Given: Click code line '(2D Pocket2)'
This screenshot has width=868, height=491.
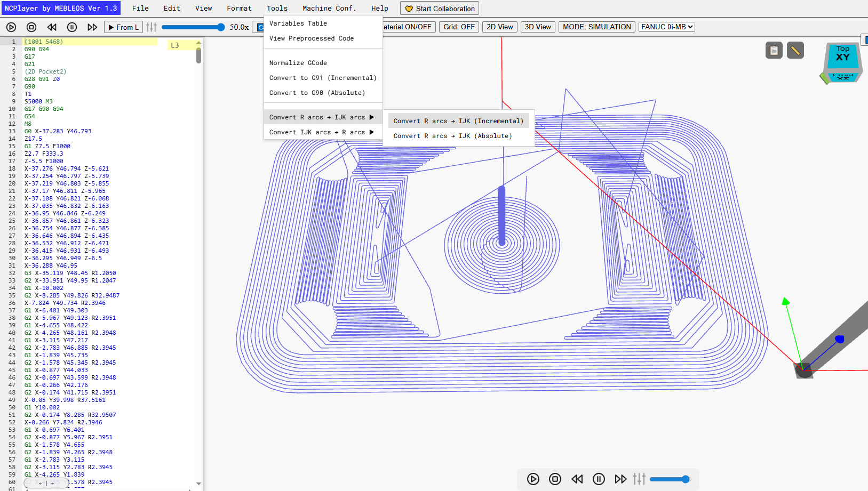Looking at the screenshot, I should point(45,71).
